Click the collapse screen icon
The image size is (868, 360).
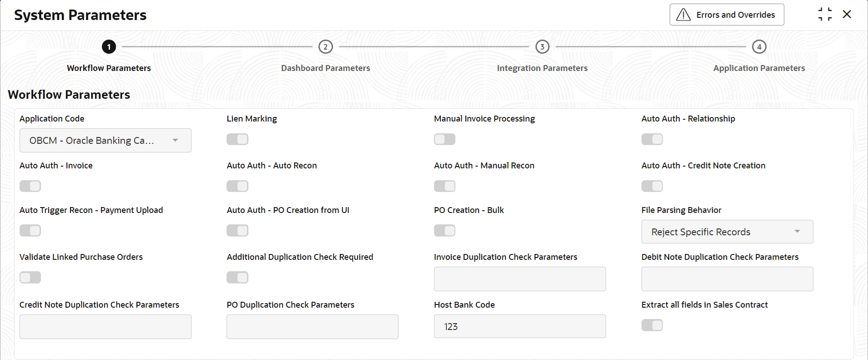825,15
